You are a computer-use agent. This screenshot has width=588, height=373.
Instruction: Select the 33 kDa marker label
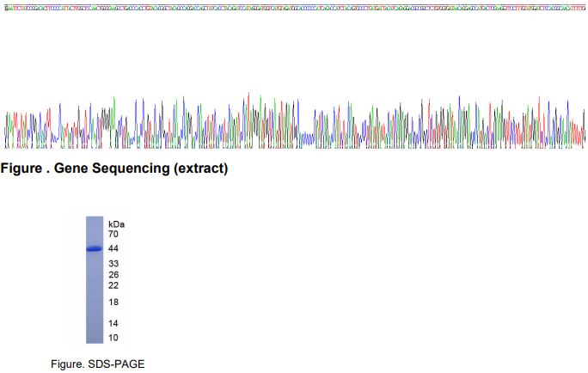coord(113,264)
